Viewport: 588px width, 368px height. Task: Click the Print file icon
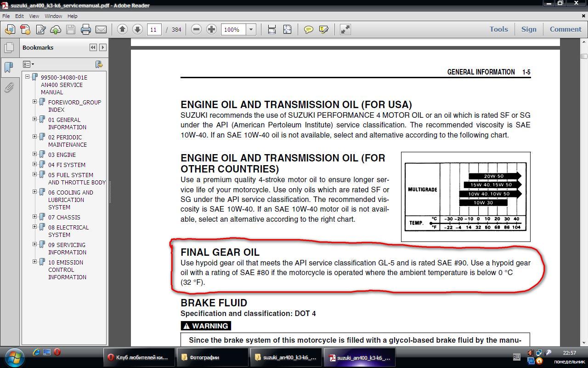click(x=86, y=29)
